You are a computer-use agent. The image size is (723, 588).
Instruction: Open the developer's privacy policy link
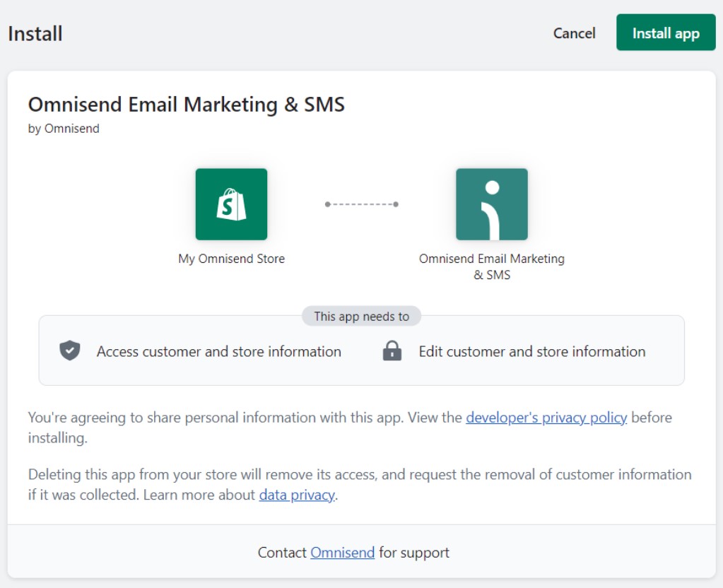546,418
